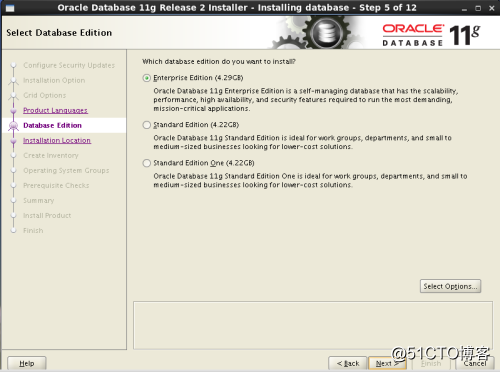Click the Standard Edition description text
500x372 pixels.
[x=302, y=142]
